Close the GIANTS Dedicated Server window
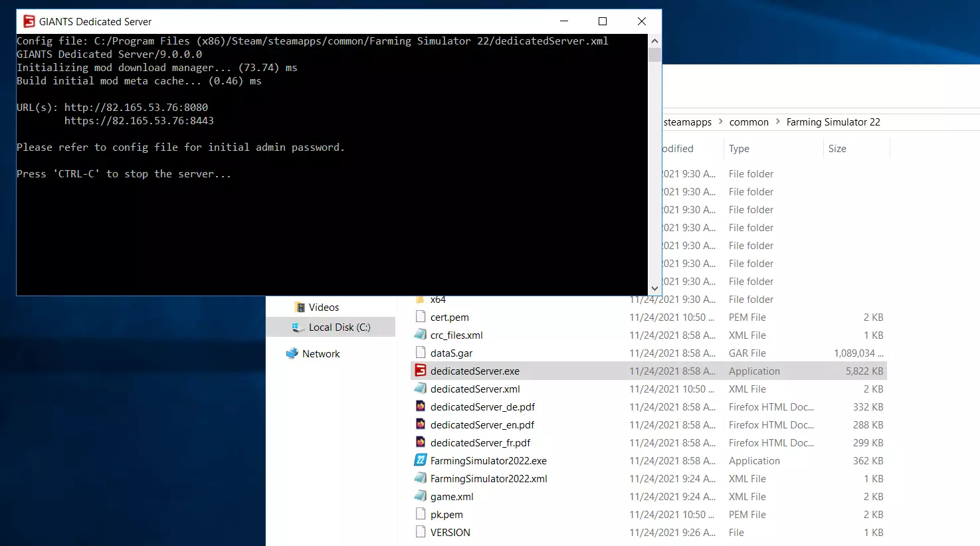980x546 pixels. [642, 21]
